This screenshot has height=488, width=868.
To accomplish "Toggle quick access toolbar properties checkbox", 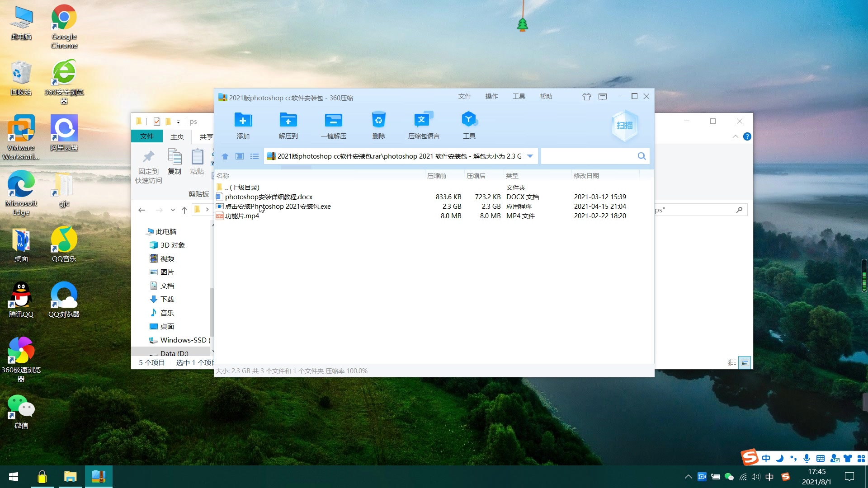I will pyautogui.click(x=157, y=122).
